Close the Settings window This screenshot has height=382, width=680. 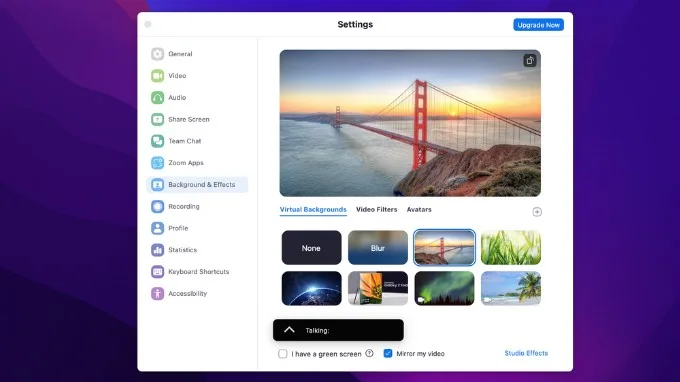(x=148, y=24)
